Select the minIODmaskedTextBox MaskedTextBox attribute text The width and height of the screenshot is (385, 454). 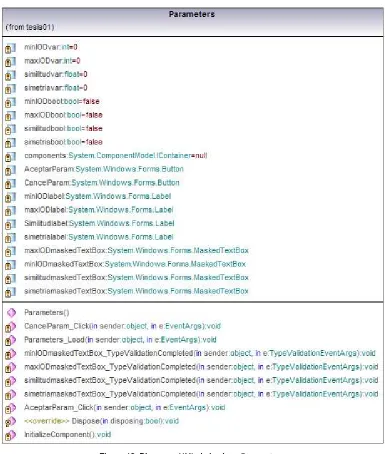(x=135, y=264)
